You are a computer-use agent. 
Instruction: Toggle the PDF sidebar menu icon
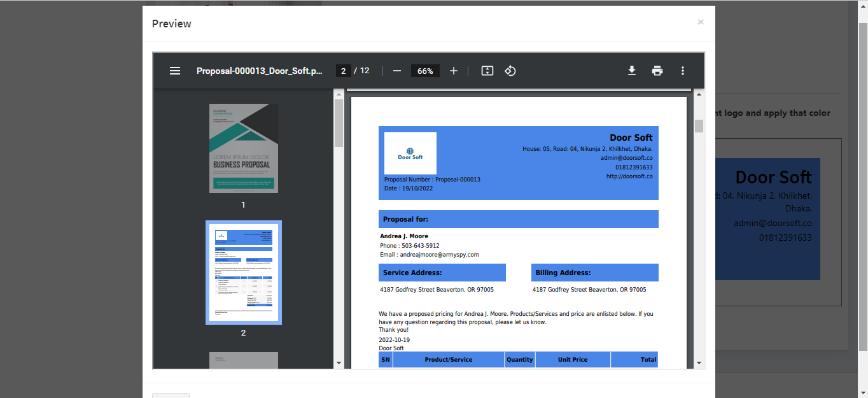coord(175,71)
